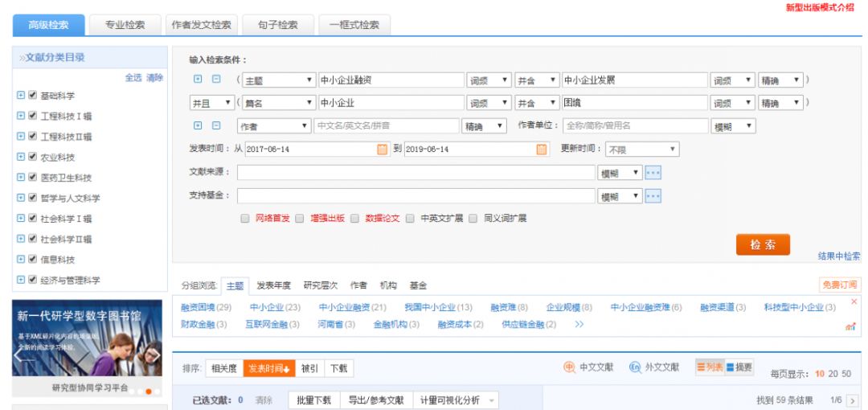This screenshot has width=868, height=410.
Task: Open the 并且 logical operator dropdown
Action: (x=211, y=103)
